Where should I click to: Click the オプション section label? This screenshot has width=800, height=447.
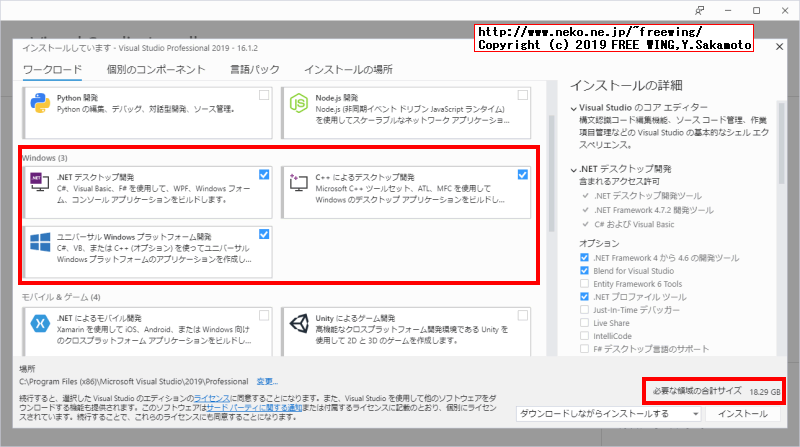point(599,243)
